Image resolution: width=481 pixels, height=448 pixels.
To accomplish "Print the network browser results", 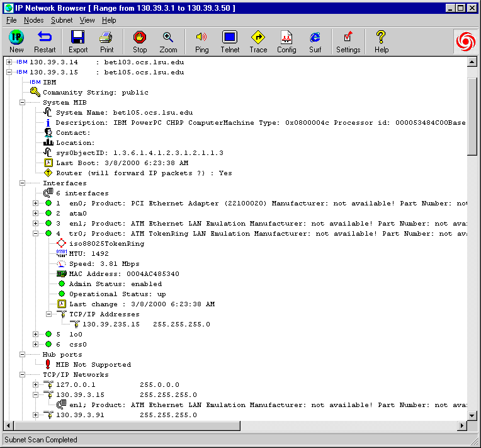I will tap(106, 42).
